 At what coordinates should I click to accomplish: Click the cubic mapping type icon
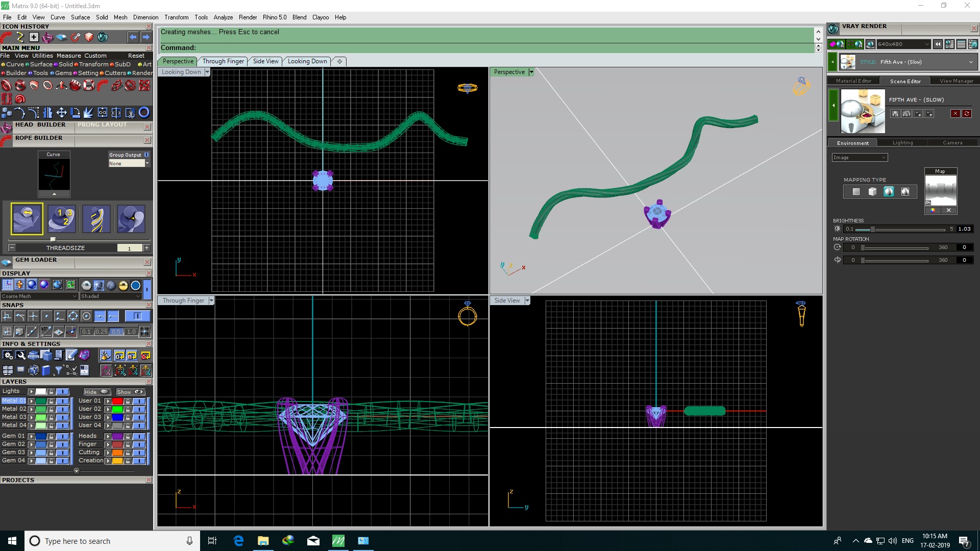coord(872,192)
